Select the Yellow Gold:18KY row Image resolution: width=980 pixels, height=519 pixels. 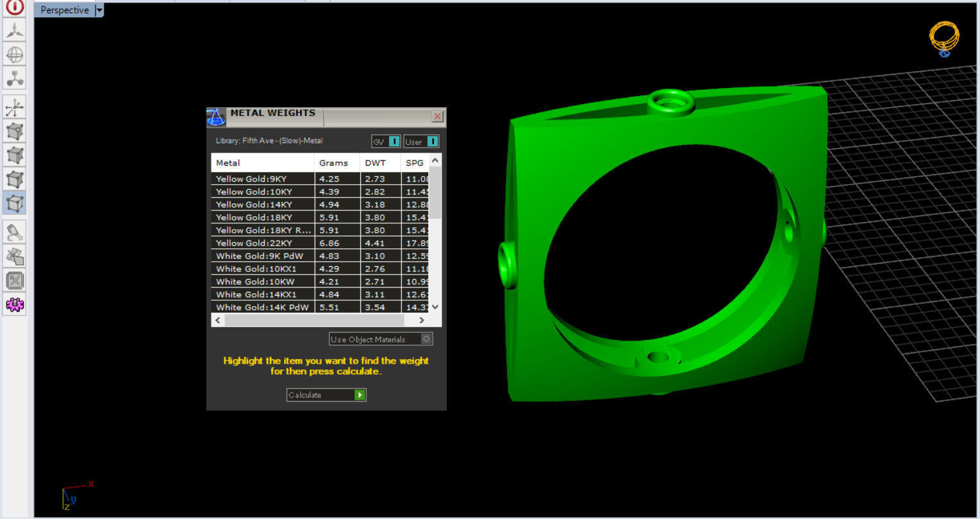click(x=320, y=217)
